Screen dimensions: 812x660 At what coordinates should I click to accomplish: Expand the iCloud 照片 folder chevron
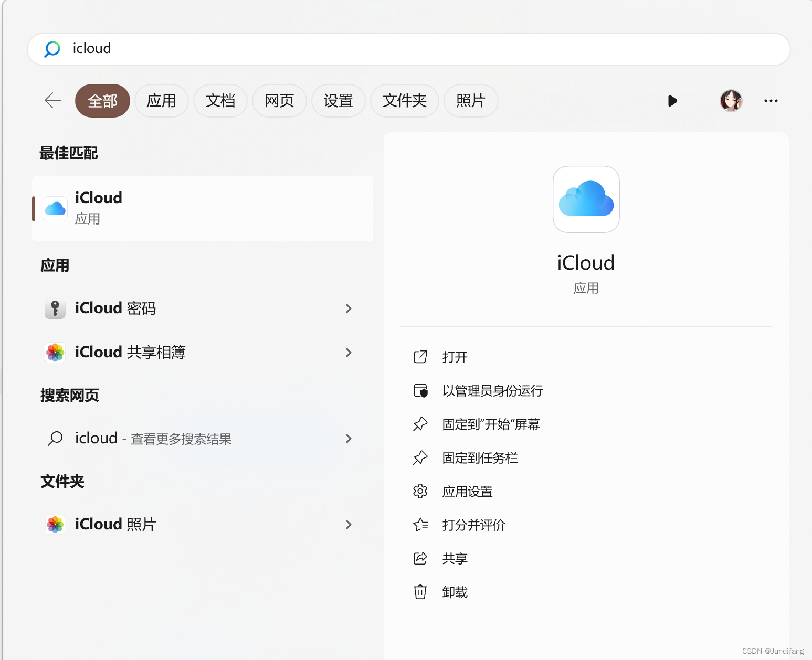349,525
